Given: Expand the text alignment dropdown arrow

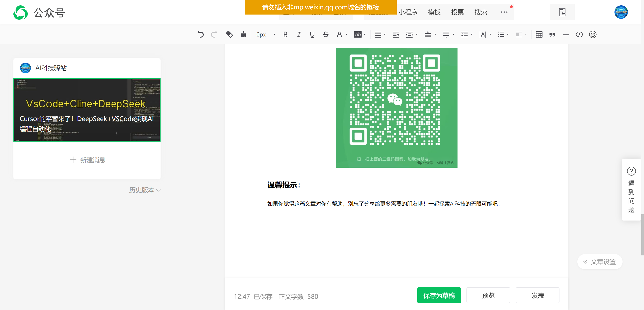Looking at the screenshot, I should click(x=385, y=34).
